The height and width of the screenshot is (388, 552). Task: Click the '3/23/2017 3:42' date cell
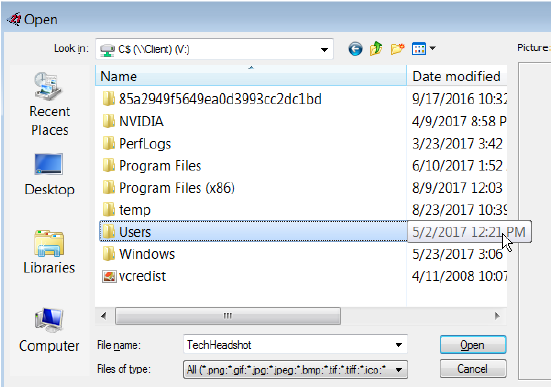(x=457, y=144)
